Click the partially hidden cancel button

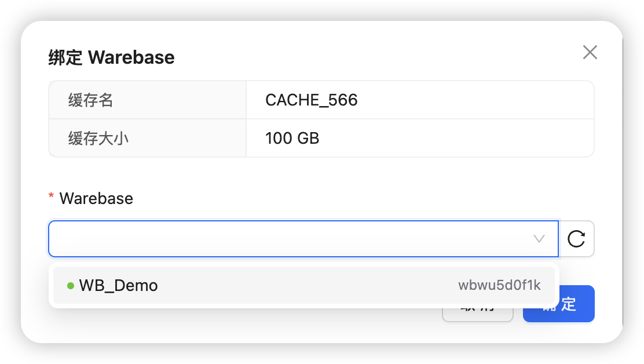(x=477, y=315)
